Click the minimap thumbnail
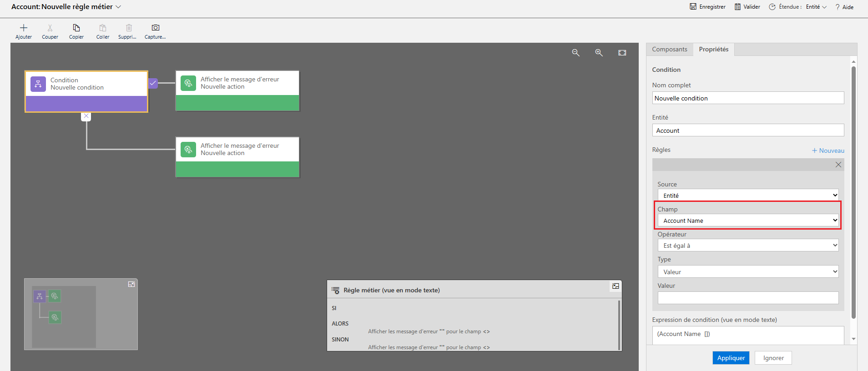868x371 pixels. [x=64, y=316]
